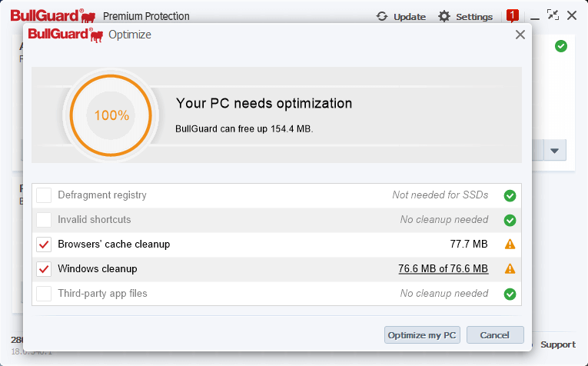The width and height of the screenshot is (588, 366).
Task: Open the red notification badge
Action: pyautogui.click(x=513, y=15)
